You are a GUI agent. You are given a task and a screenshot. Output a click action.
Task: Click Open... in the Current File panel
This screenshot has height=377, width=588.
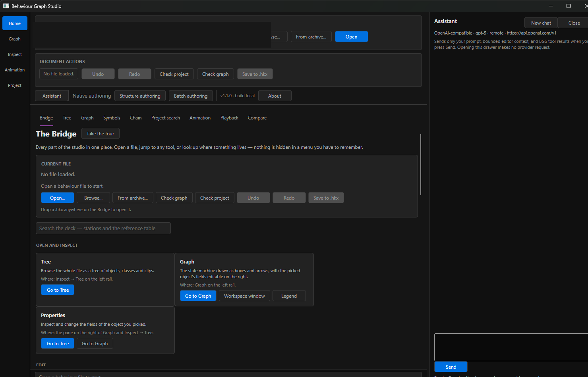click(x=58, y=198)
